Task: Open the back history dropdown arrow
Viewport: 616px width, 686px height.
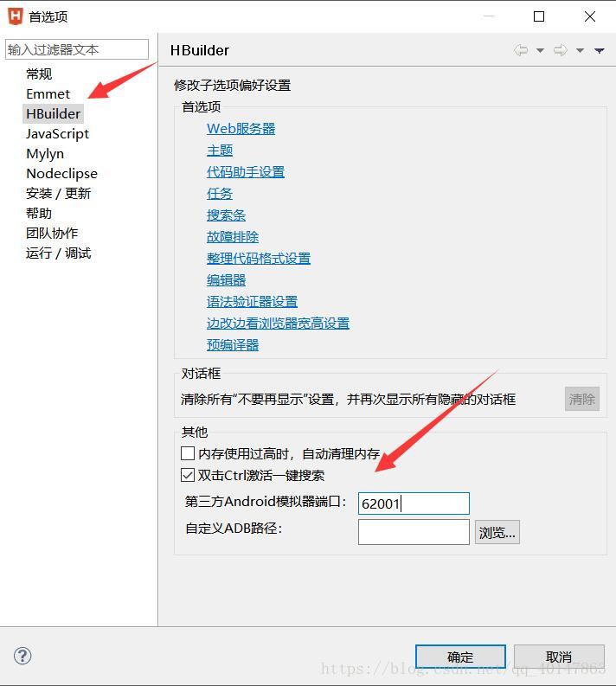Action: 541,51
